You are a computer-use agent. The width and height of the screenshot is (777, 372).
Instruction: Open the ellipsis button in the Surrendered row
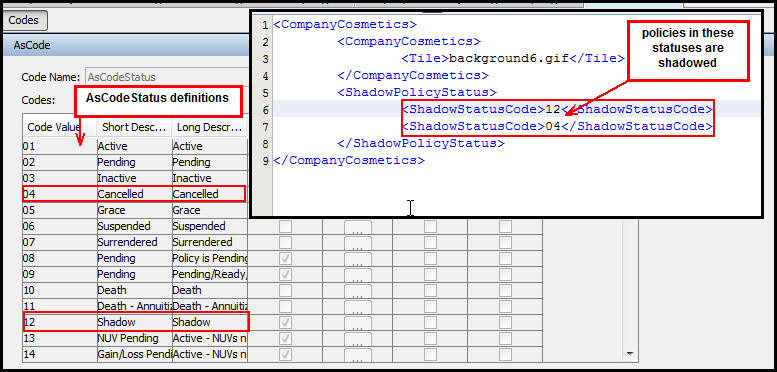tap(358, 244)
